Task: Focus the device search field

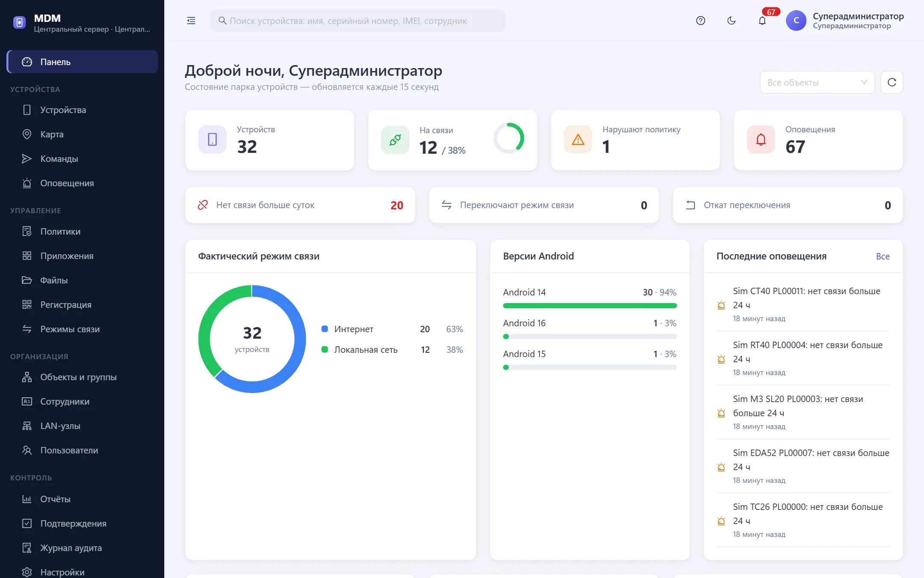Action: (x=358, y=21)
